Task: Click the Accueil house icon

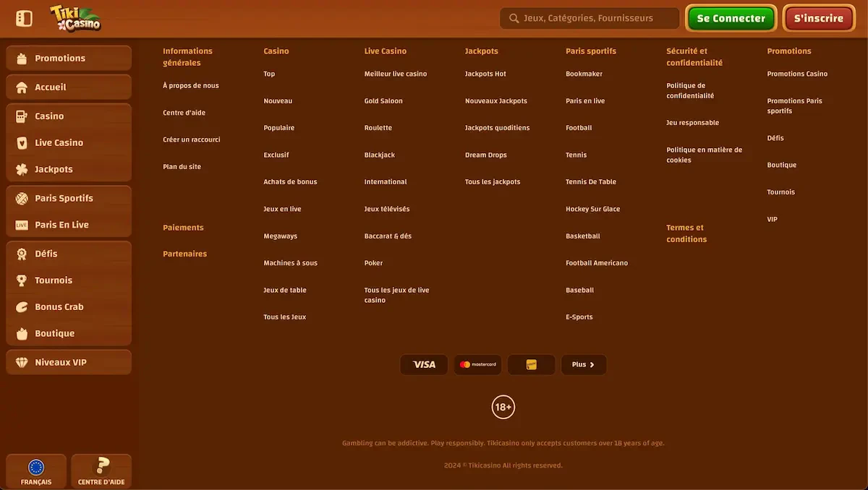Action: pos(22,87)
